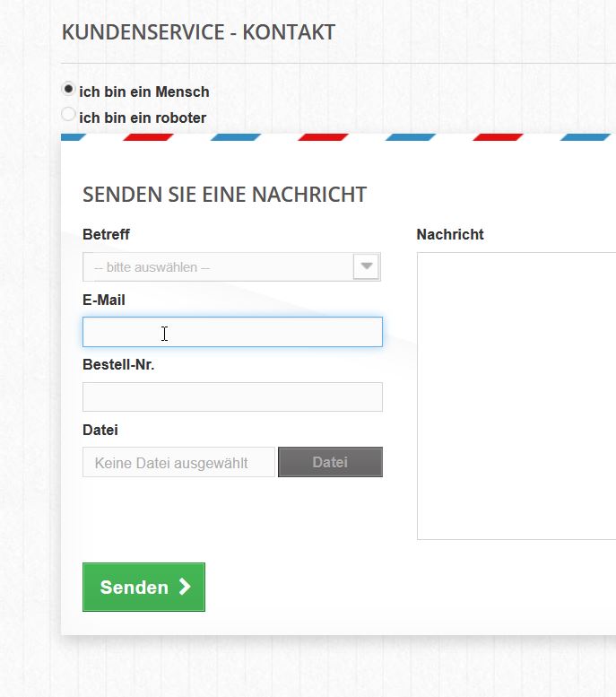
Task: Click the 'ich bin ein Mensch' label text
Action: pyautogui.click(x=144, y=91)
